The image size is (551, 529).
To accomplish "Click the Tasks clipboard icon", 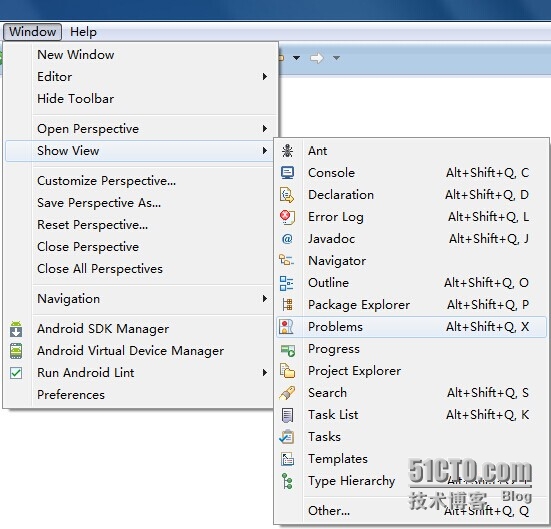I will tap(287, 437).
